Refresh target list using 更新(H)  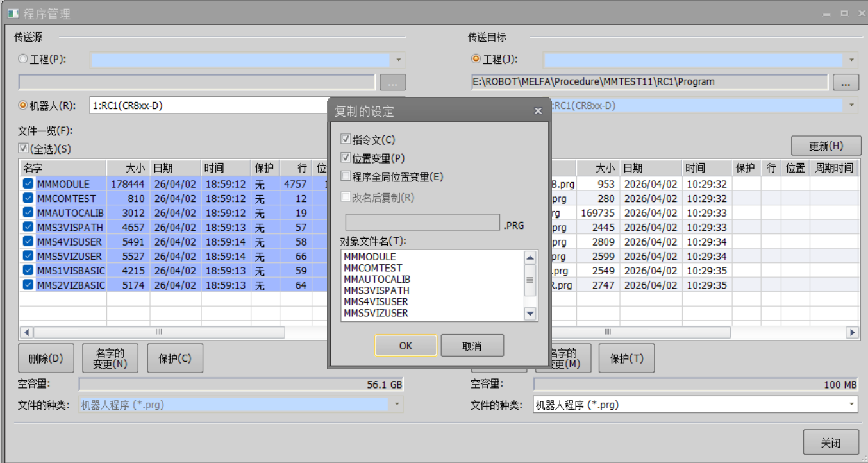pos(826,146)
